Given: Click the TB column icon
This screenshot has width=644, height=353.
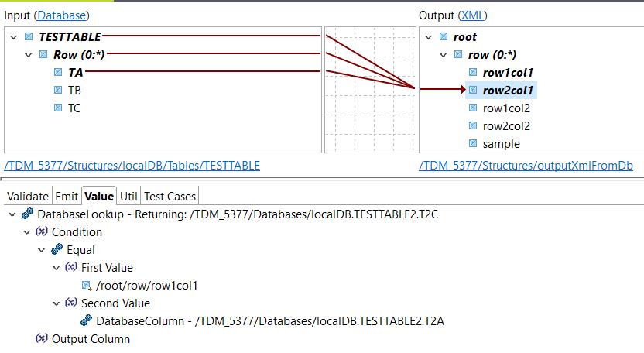Looking at the screenshot, I should [x=58, y=90].
